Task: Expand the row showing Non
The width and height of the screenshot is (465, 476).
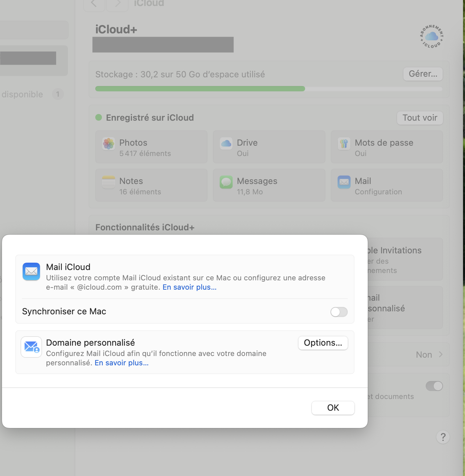Action: [x=409, y=354]
